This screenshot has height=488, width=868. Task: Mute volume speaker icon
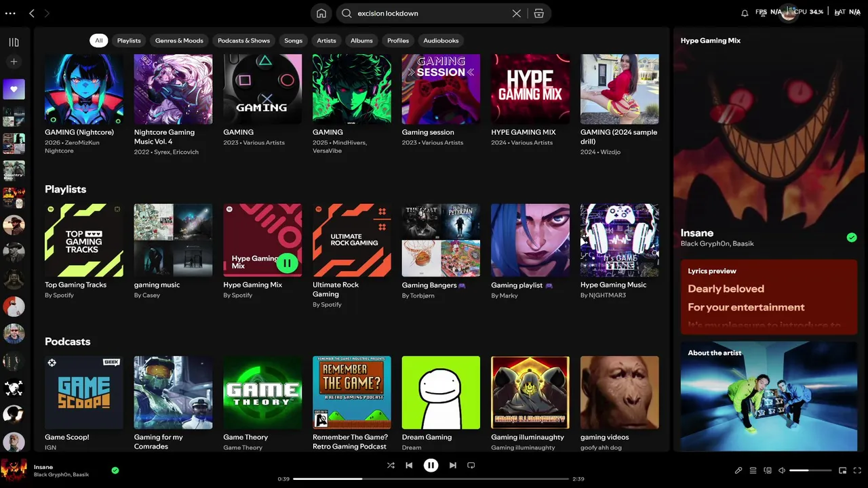coord(782,470)
